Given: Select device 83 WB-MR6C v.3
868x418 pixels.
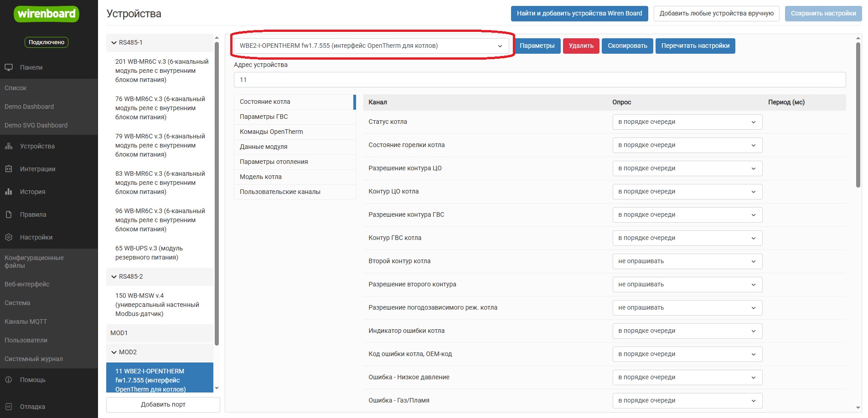Looking at the screenshot, I should 160,183.
